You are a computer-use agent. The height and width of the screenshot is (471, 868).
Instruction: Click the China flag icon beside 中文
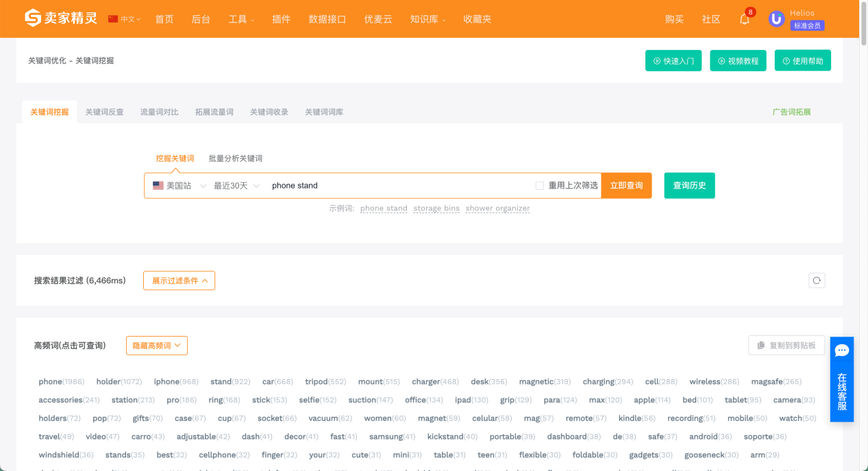(112, 19)
